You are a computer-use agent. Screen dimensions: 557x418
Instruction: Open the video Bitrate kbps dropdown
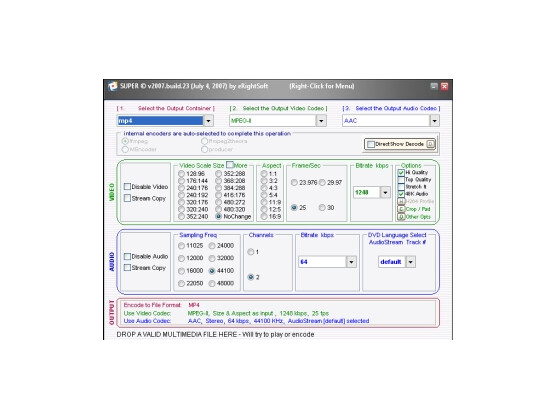coord(385,192)
